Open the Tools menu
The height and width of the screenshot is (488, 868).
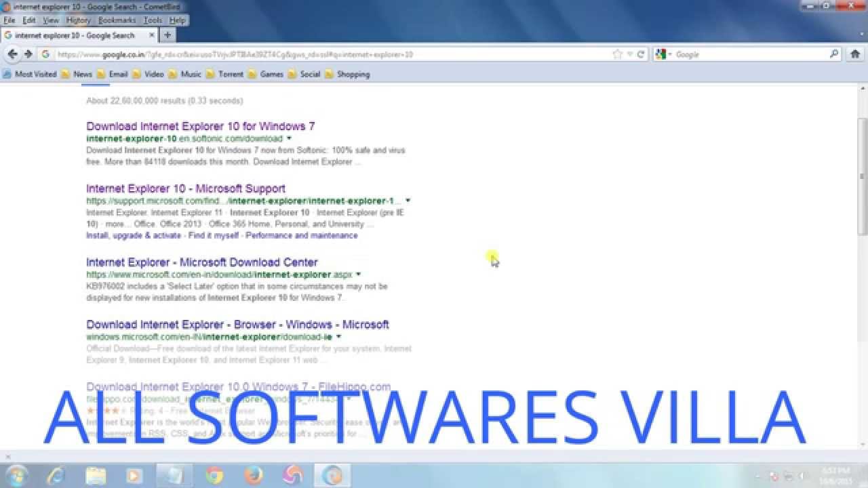[x=153, y=20]
